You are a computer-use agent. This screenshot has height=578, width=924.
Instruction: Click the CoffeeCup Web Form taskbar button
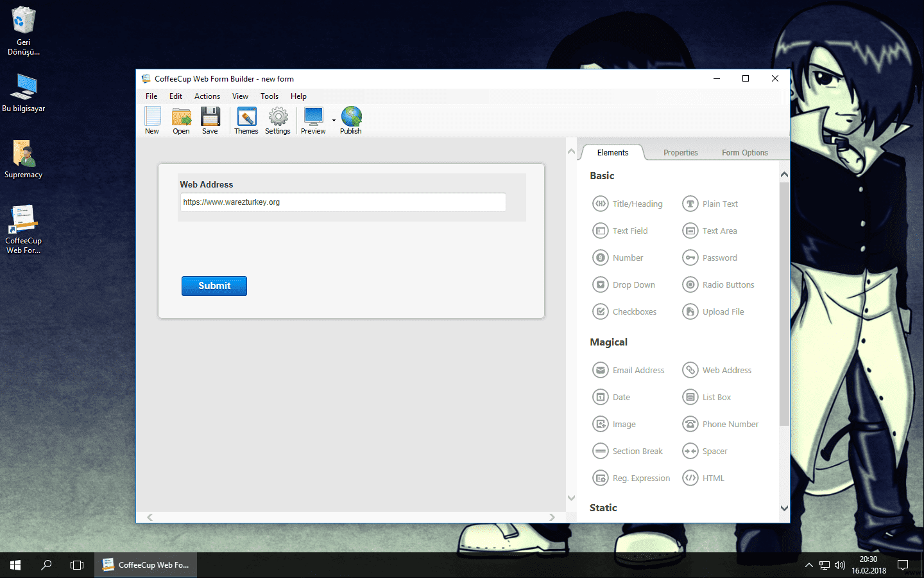click(146, 565)
